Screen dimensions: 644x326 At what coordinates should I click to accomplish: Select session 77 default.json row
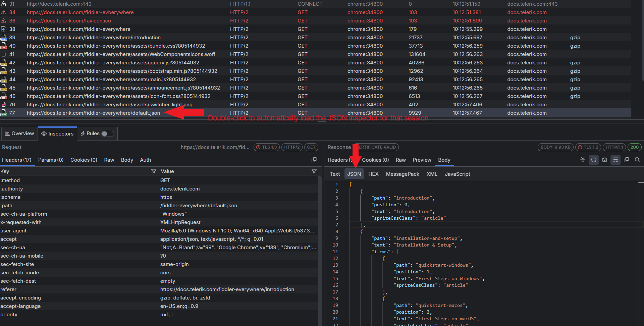click(315, 113)
